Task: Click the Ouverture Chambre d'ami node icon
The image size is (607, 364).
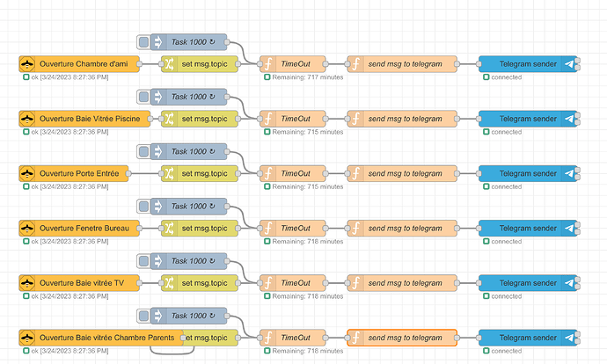Action: point(28,64)
